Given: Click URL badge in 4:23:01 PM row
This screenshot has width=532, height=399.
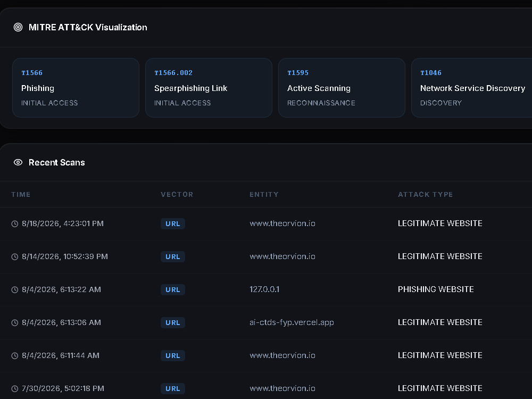Looking at the screenshot, I should click(173, 223).
